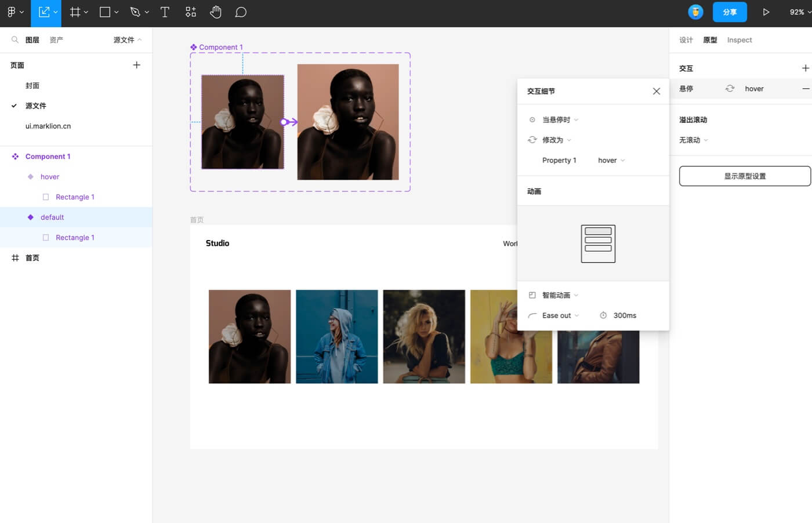Click the 分享 share button

730,12
